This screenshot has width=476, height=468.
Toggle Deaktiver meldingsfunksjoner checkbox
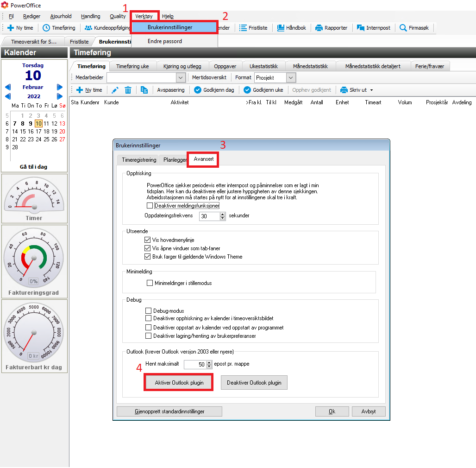point(150,206)
